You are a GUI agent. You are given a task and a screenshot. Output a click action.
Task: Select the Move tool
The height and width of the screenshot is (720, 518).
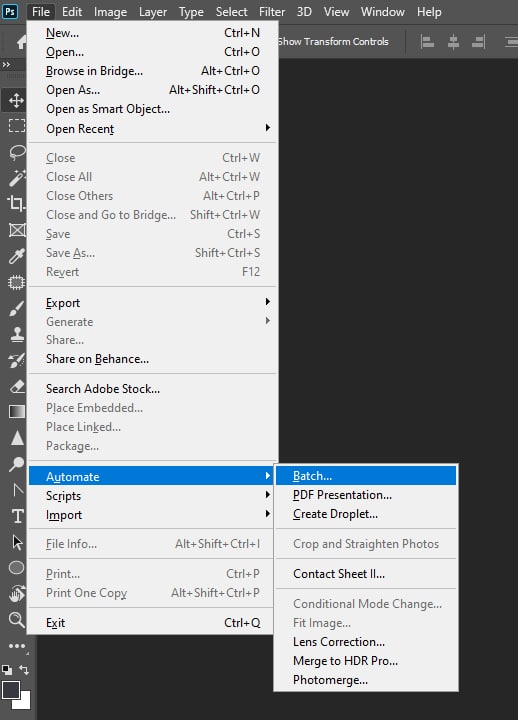(x=17, y=100)
